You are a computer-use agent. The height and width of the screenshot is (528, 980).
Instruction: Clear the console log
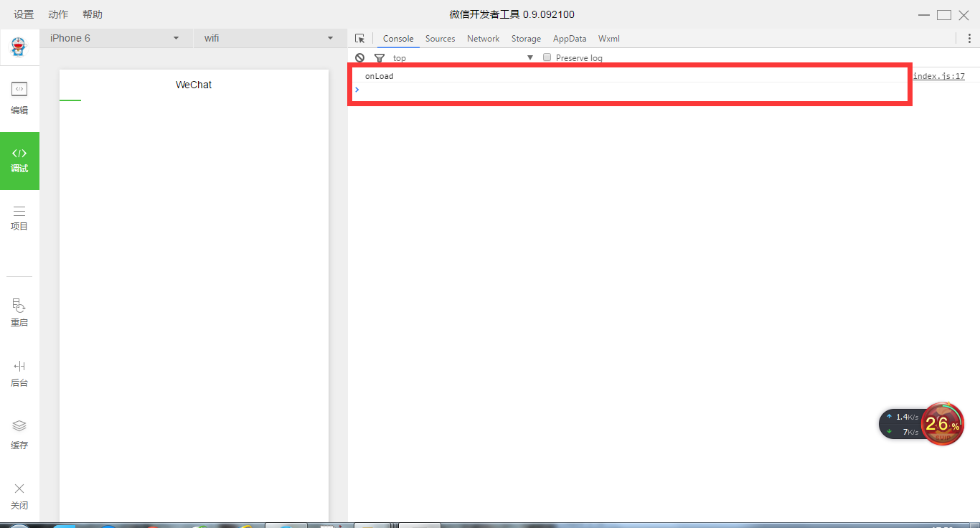(360, 57)
